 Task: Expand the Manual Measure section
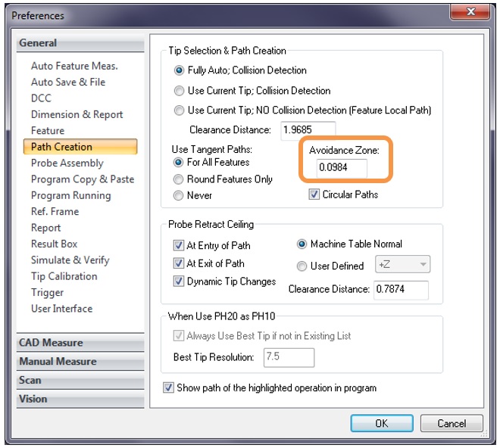[80, 361]
